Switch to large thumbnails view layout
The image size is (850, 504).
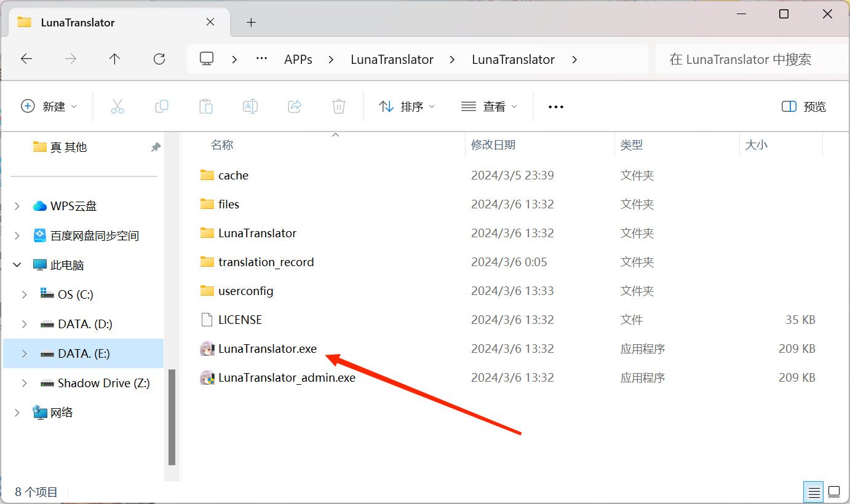[834, 492]
